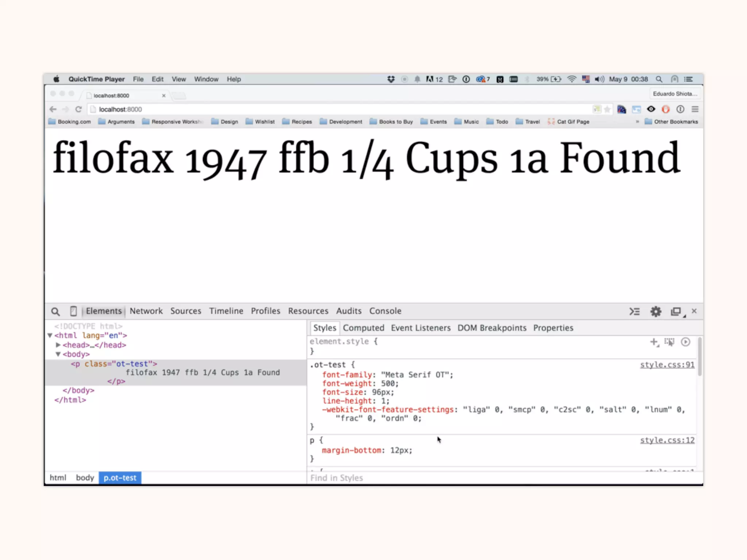The height and width of the screenshot is (560, 747).
Task: Click the notification bell menu bar icon
Action: pos(417,79)
